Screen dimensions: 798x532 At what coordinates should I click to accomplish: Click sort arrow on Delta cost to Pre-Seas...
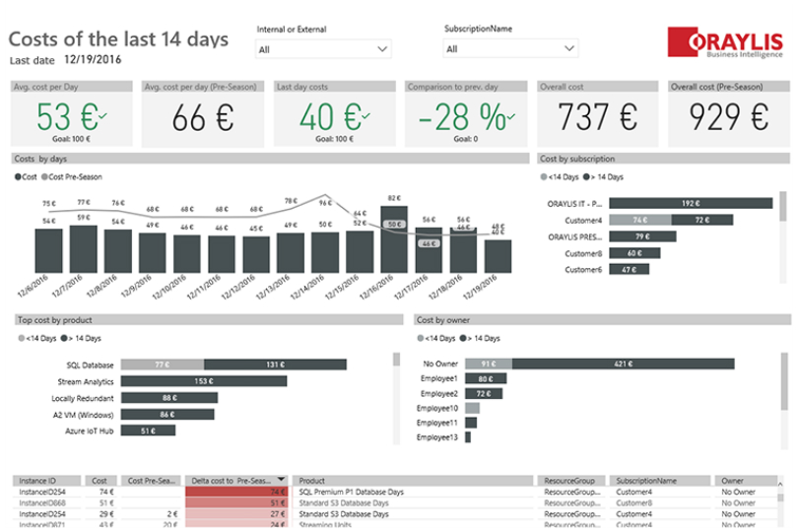tap(281, 480)
